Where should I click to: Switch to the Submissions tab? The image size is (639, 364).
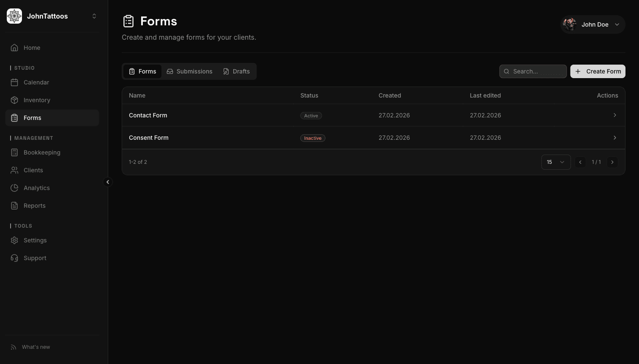pyautogui.click(x=189, y=71)
